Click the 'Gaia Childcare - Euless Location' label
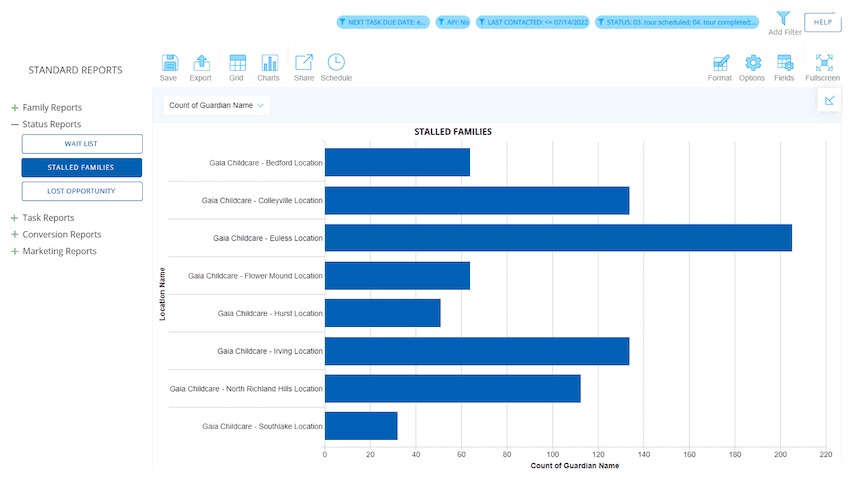Image resolution: width=850 pixels, height=481 pixels. click(268, 238)
